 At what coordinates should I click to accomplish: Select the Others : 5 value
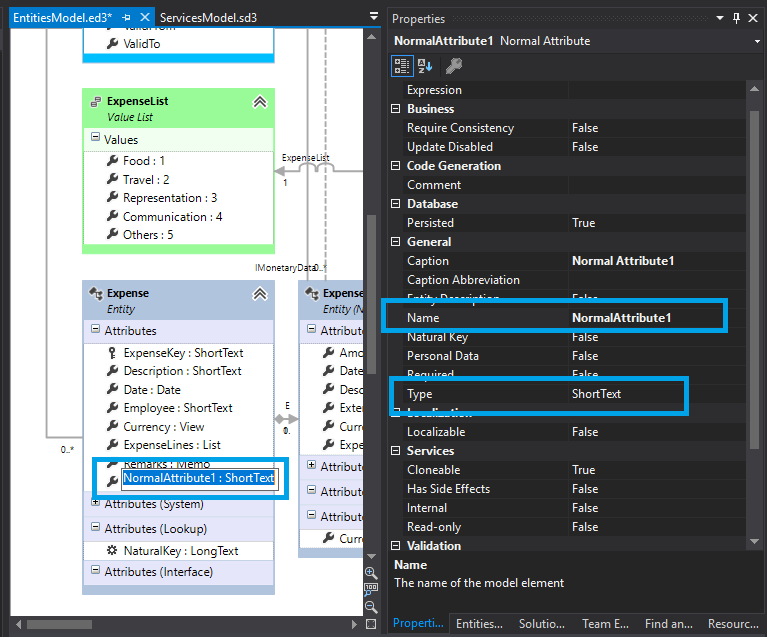(x=148, y=235)
